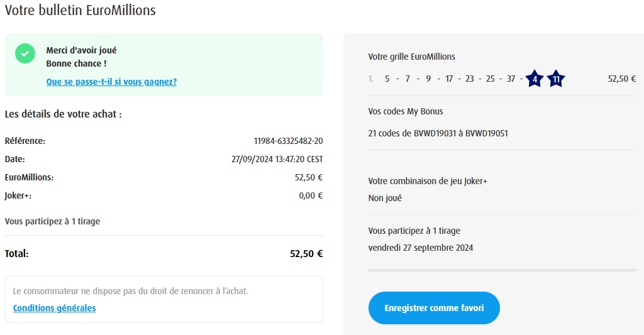Click grid number 17 in the grid
Screen dimensions: 644x335
coord(449,79)
